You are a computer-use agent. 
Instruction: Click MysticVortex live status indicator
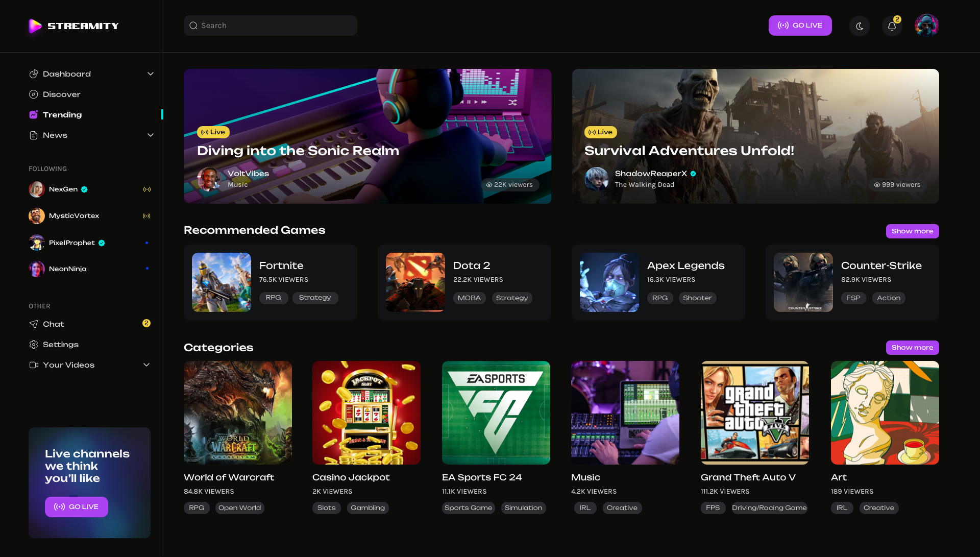(147, 215)
